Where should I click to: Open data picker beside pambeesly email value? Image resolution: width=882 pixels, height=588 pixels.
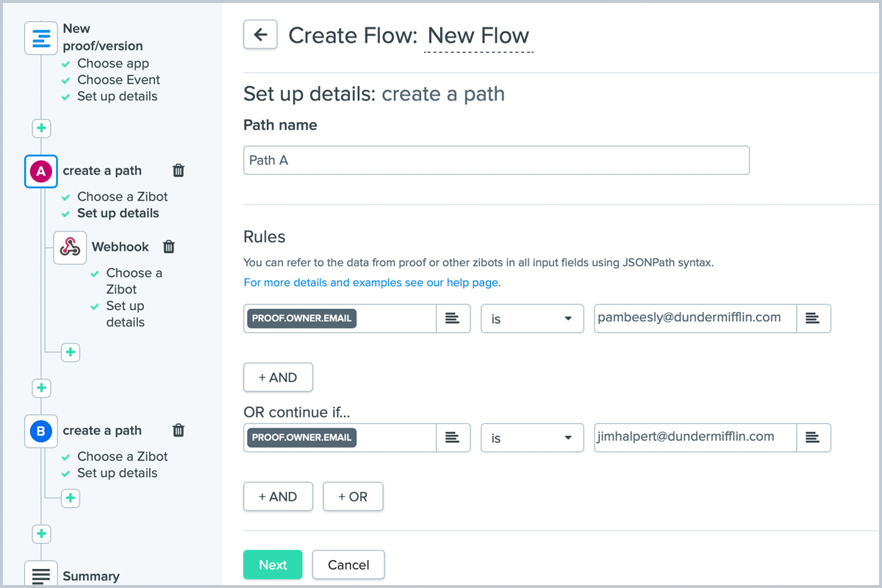813,318
